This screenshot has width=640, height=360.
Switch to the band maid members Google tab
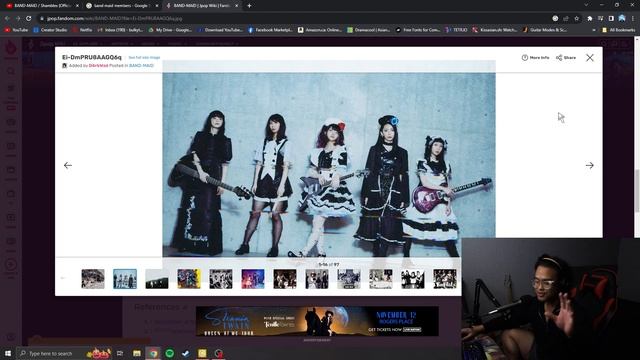point(121,6)
